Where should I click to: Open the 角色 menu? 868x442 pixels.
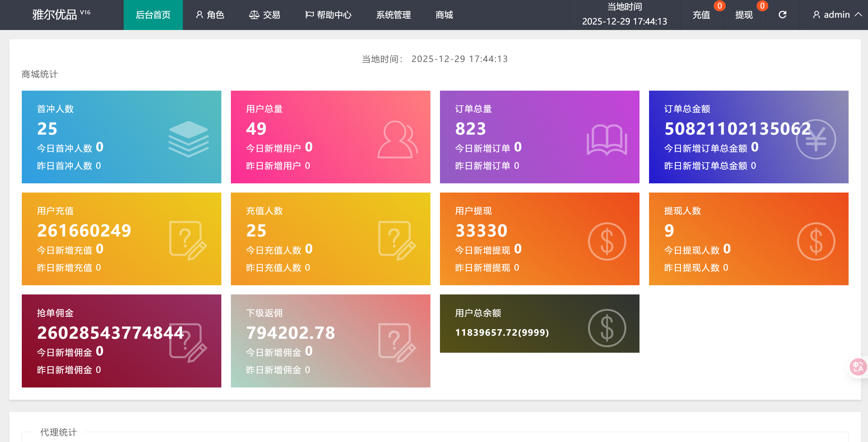point(210,15)
